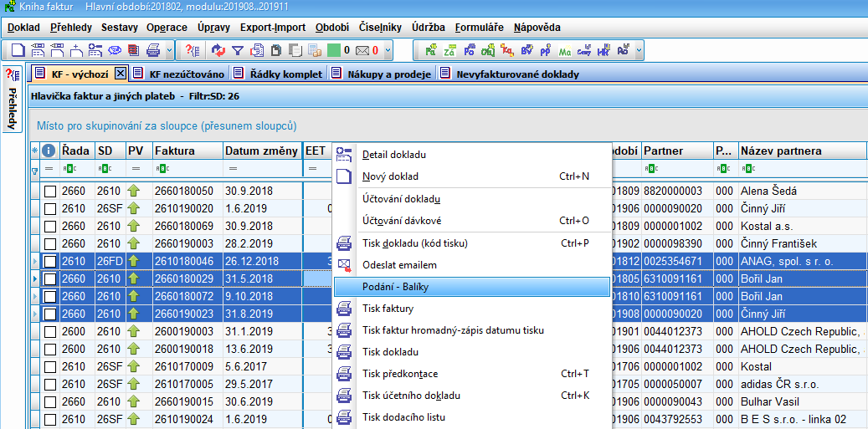Choose Tisk předkontace in context menu

(471, 375)
